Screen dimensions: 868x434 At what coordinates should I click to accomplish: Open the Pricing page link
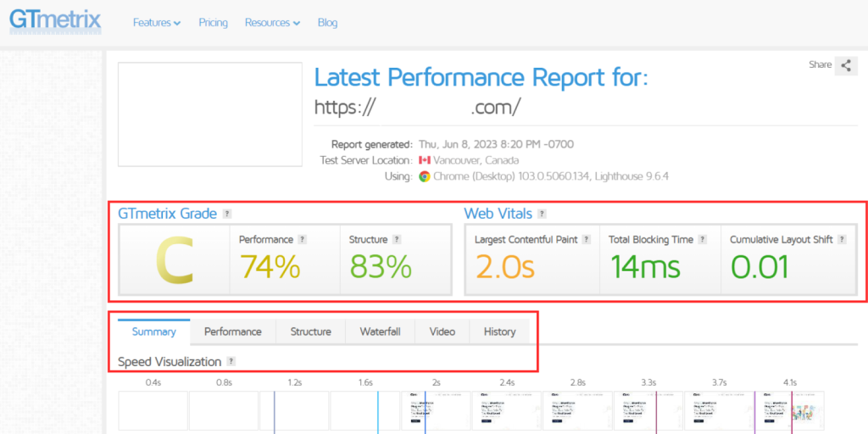pyautogui.click(x=213, y=23)
